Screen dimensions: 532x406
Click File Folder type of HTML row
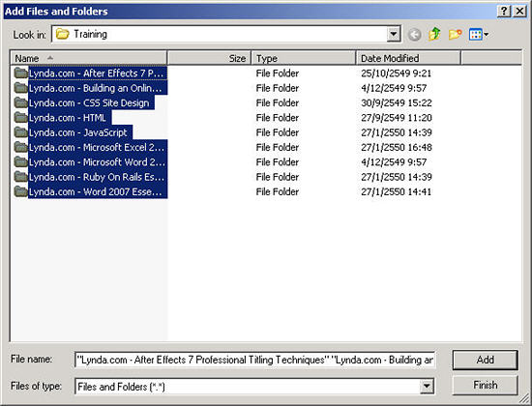point(278,118)
